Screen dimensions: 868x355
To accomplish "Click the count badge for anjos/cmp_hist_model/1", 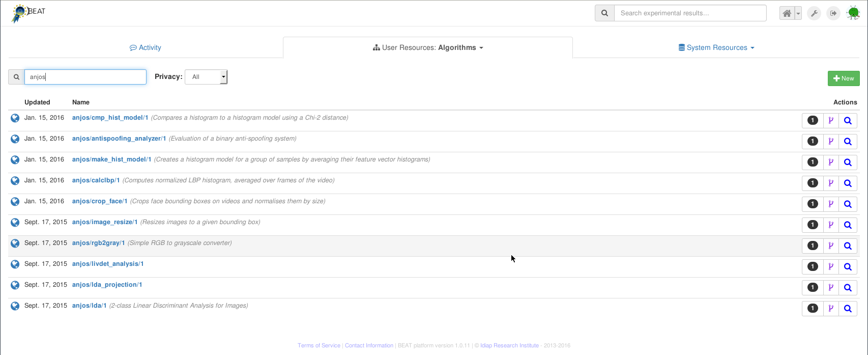I will (813, 121).
